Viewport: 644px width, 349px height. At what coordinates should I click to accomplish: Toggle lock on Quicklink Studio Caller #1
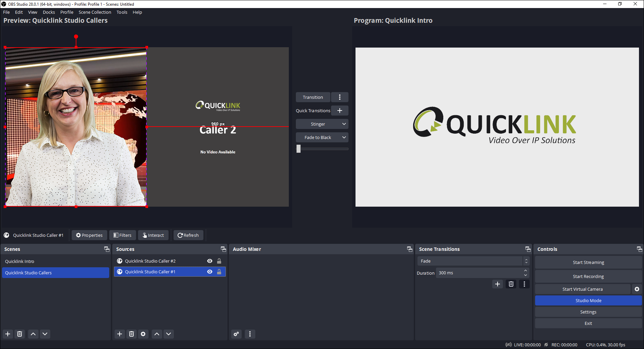point(219,272)
